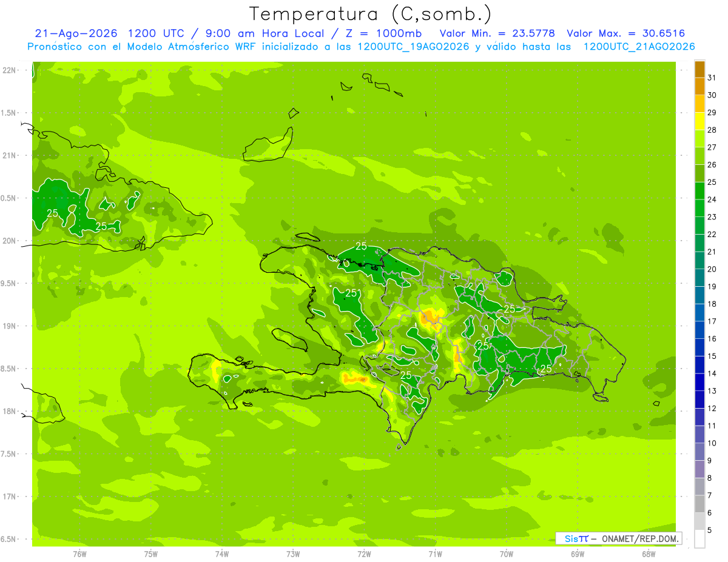Click the "1200UTC_19AGO2026" initialization time
The image size is (728, 562).
[x=413, y=47]
